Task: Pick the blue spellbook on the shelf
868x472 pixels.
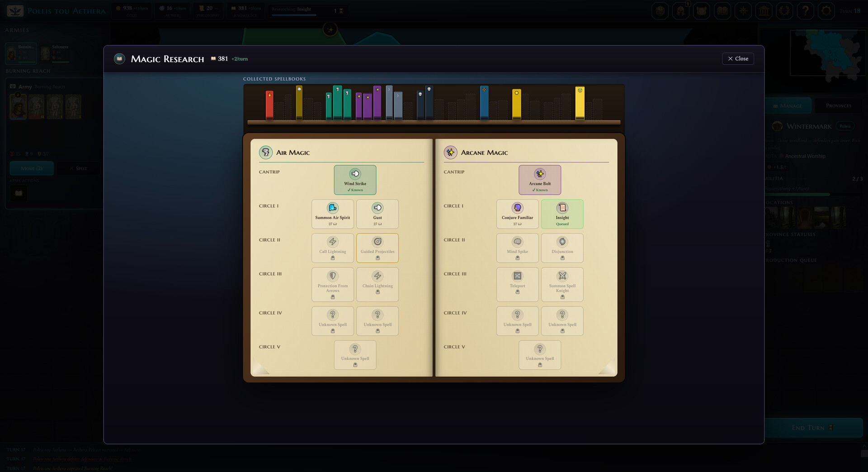Action: click(484, 103)
